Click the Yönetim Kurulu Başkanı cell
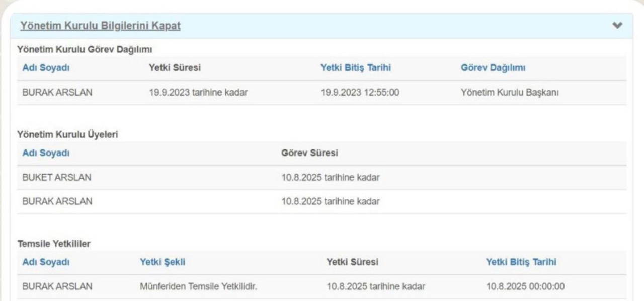Viewport: 644px width, 301px height. pos(510,93)
